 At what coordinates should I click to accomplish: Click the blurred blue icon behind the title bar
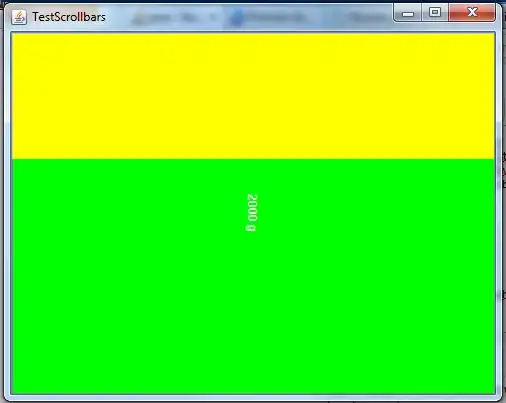point(236,17)
